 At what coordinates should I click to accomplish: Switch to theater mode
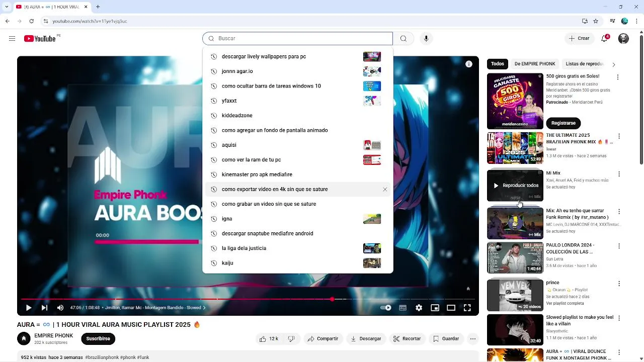(451, 308)
